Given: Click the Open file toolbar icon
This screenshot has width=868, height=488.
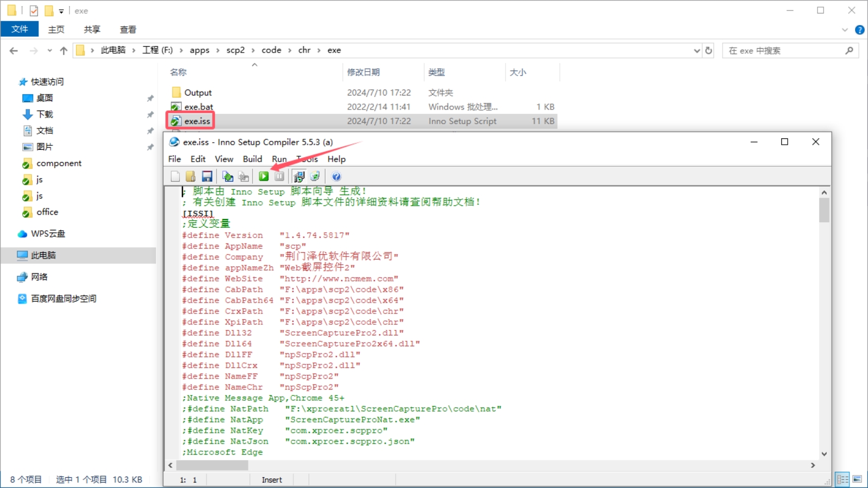Looking at the screenshot, I should click(x=190, y=176).
